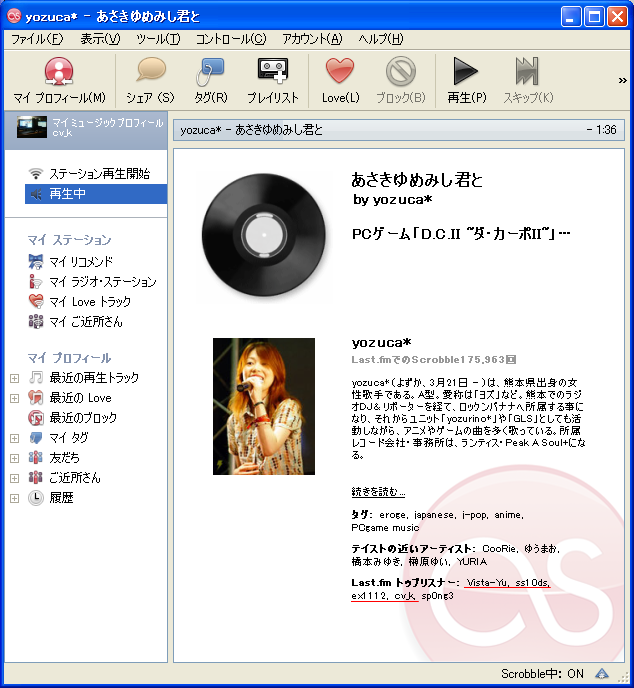Open the ファイル(F) menu

click(37, 39)
